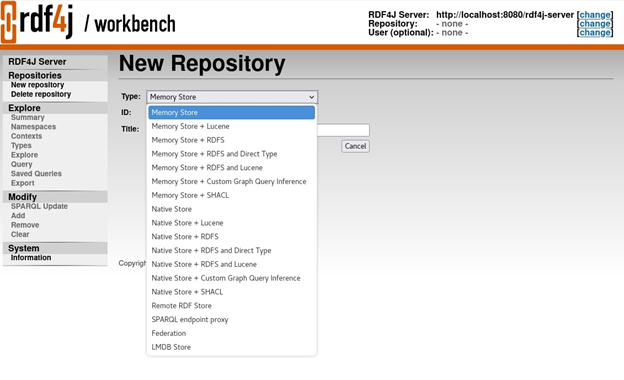The width and height of the screenshot is (624, 380).
Task: Open Export in sidebar
Action: (x=23, y=183)
